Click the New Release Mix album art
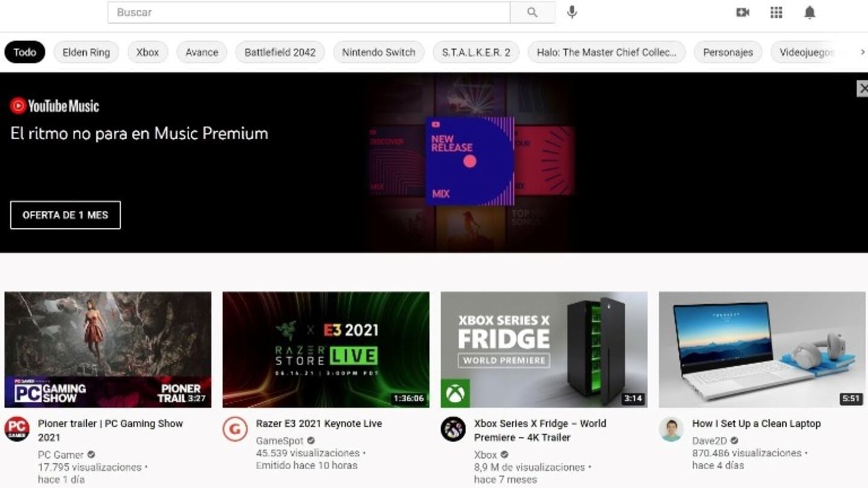This screenshot has height=488, width=868. coord(470,161)
